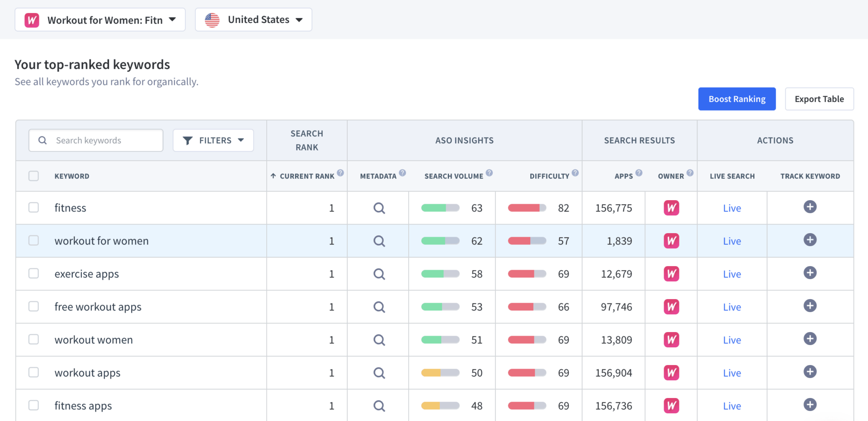Click help icon beside Difficulty header
This screenshot has width=868, height=421.
pos(575,173)
